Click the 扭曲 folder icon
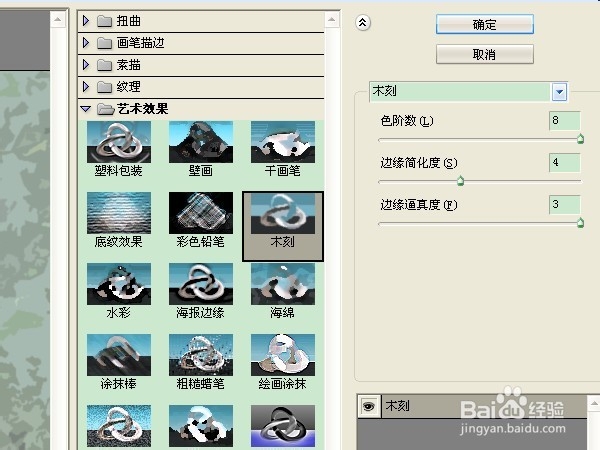 pos(104,21)
